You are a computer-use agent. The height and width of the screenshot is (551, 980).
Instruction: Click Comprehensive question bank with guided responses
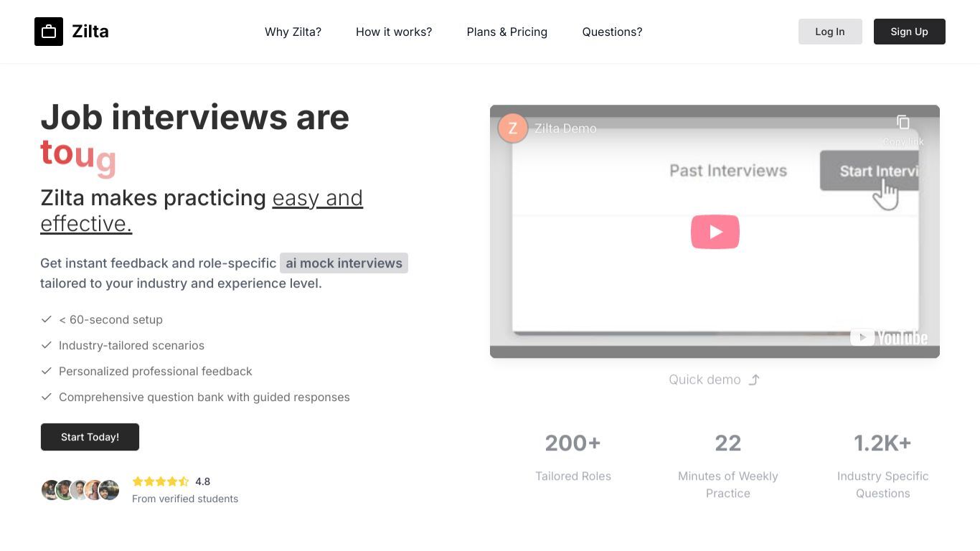(x=204, y=397)
